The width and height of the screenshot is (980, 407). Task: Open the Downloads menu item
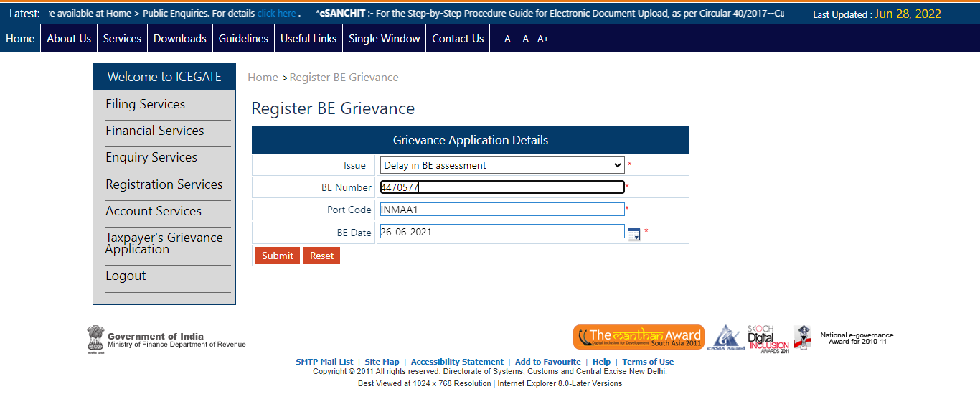[179, 39]
